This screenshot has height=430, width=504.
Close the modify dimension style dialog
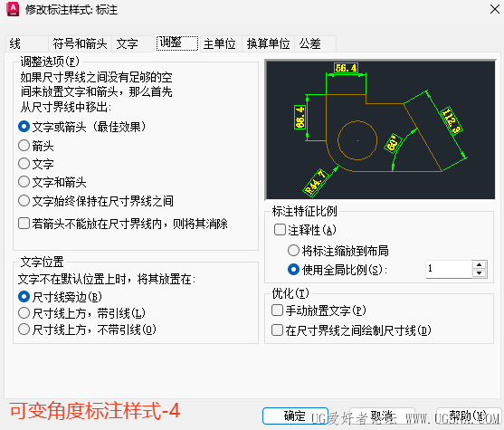click(x=495, y=9)
